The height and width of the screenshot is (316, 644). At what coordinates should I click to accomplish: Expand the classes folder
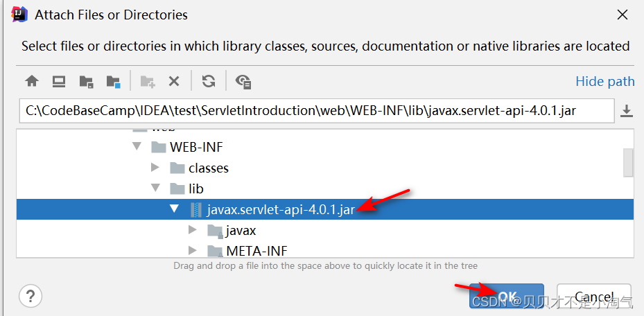[155, 168]
